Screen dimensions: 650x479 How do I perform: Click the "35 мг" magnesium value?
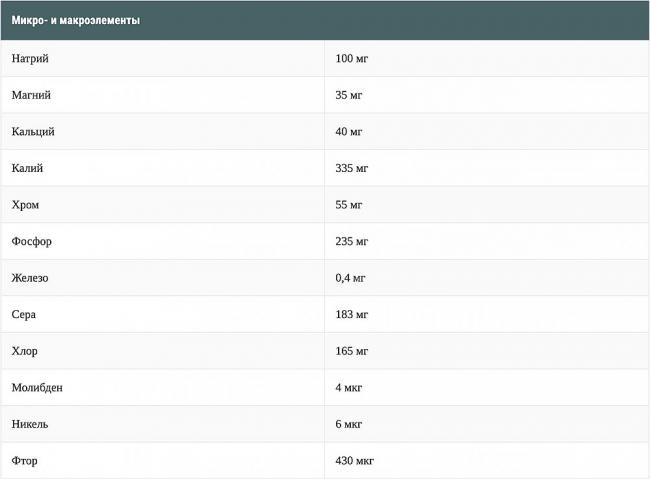[x=349, y=95]
